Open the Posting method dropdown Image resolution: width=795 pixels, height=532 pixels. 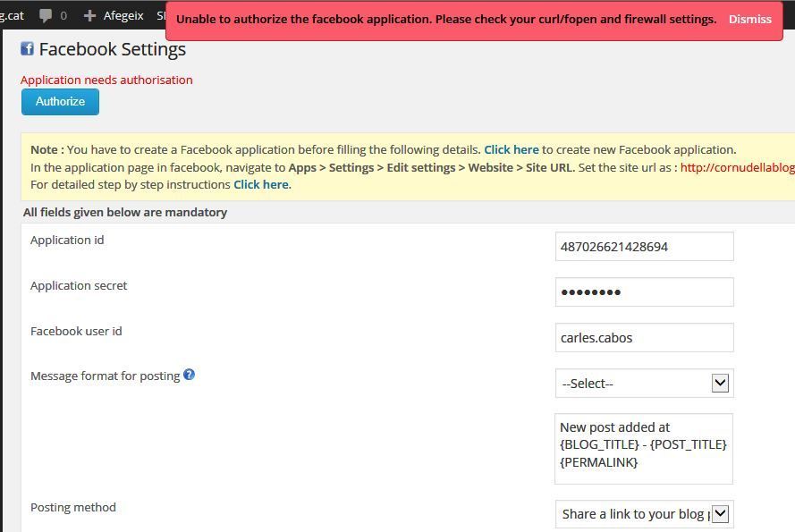click(645, 514)
